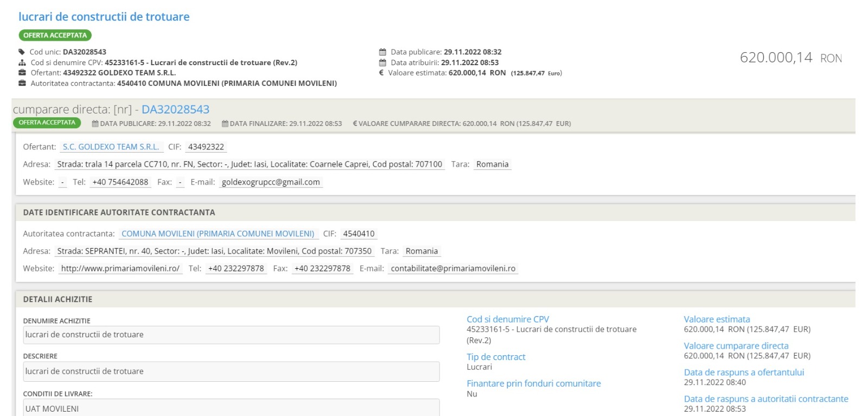Click the tag icon next to Cod unic
The height and width of the screenshot is (416, 868).
(22, 52)
